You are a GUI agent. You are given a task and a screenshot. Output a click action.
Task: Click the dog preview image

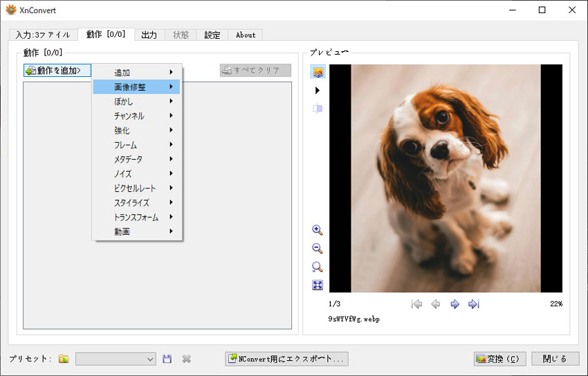point(446,178)
